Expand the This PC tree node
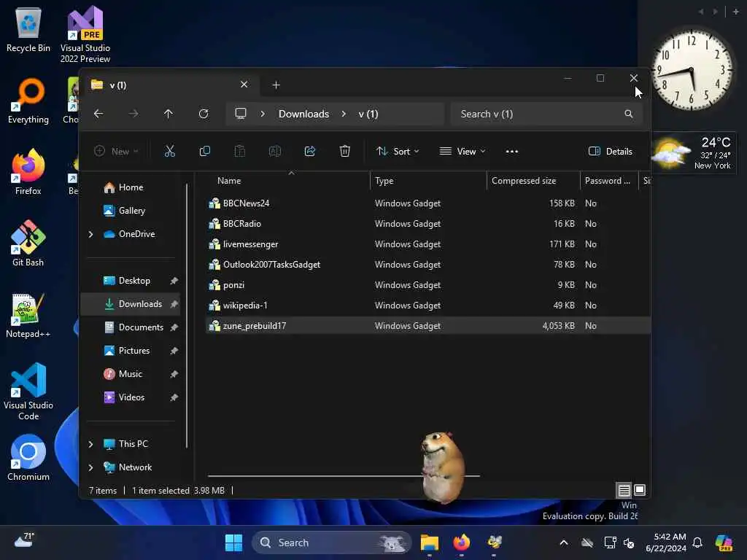 pos(90,444)
